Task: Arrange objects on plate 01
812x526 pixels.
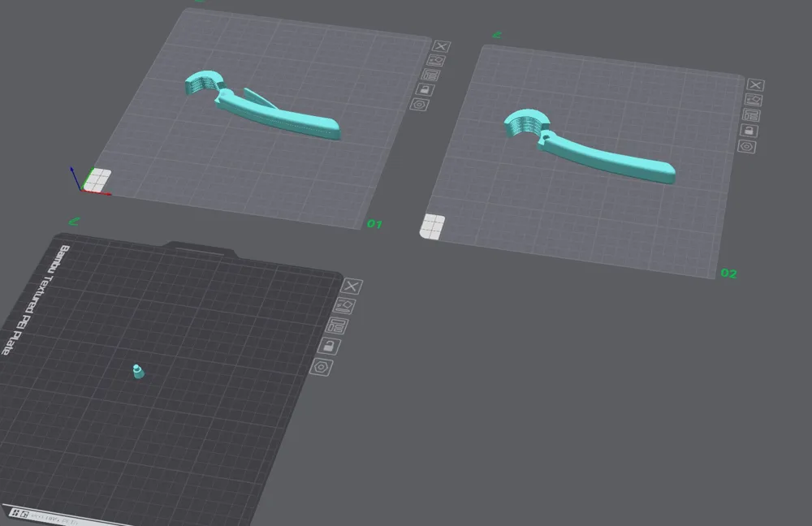Action: click(x=431, y=75)
